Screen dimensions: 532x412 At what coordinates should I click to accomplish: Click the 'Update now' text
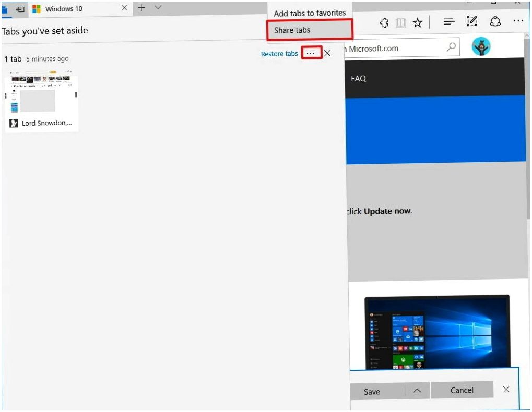point(388,211)
